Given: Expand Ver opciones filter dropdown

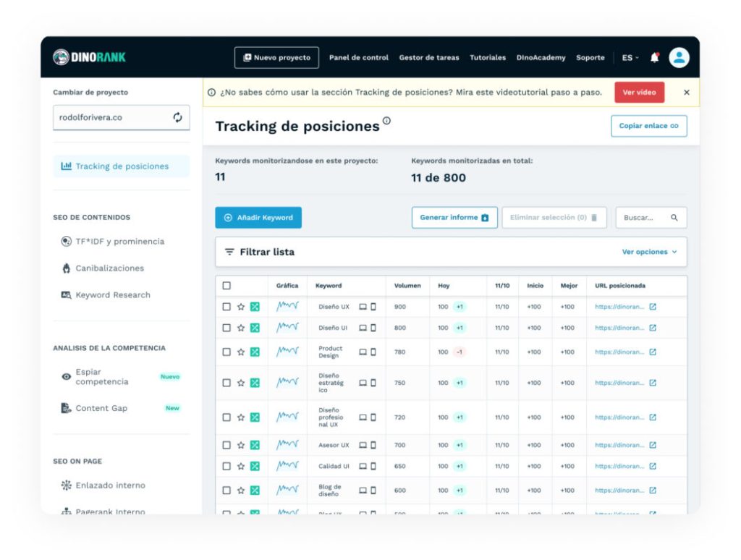Looking at the screenshot, I should tap(649, 252).
